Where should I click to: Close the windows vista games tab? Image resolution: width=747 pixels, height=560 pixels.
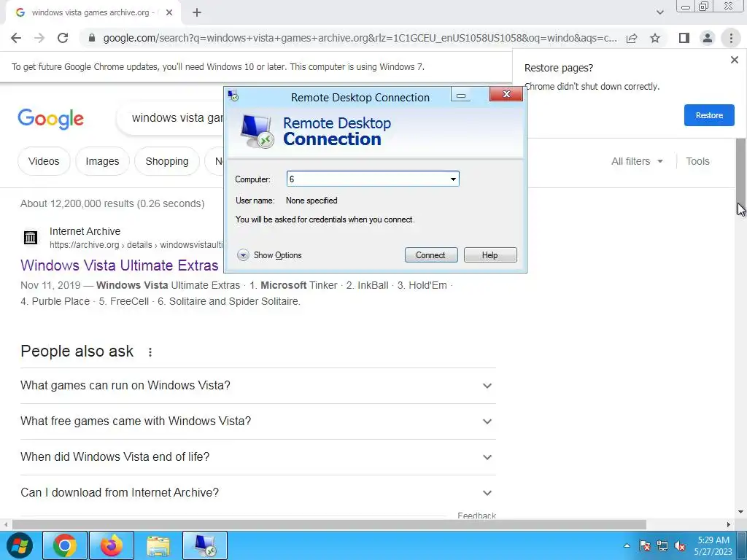pyautogui.click(x=169, y=12)
